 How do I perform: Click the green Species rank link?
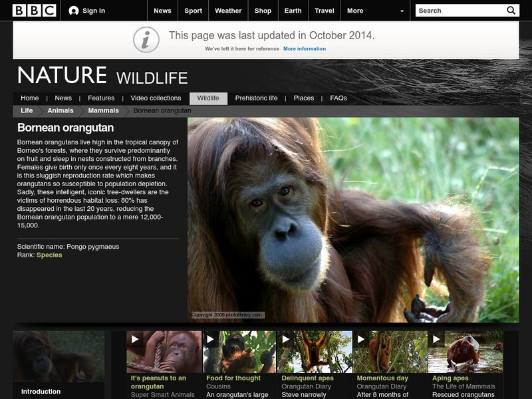coord(49,255)
